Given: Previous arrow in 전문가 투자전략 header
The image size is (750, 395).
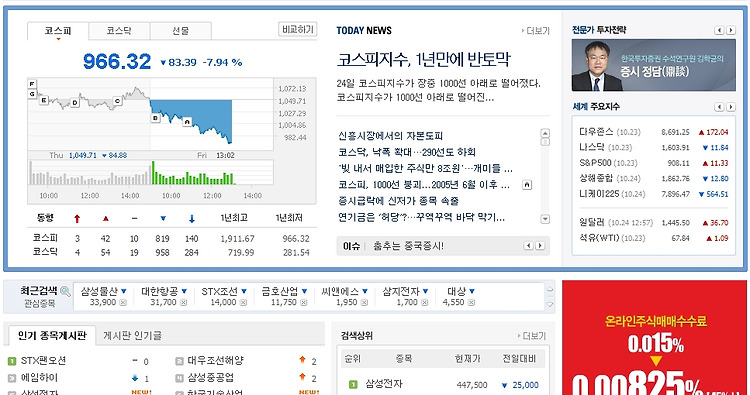Looking at the screenshot, I should tap(719, 30).
